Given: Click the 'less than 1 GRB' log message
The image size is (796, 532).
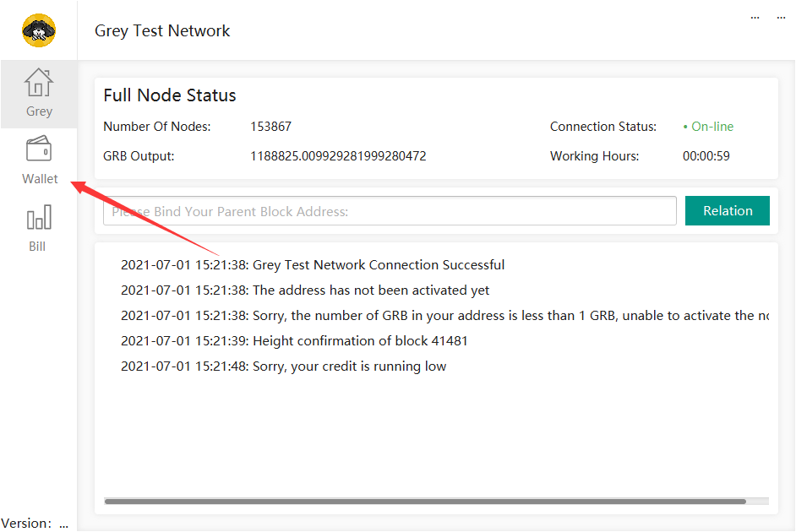Looking at the screenshot, I should coord(444,316).
